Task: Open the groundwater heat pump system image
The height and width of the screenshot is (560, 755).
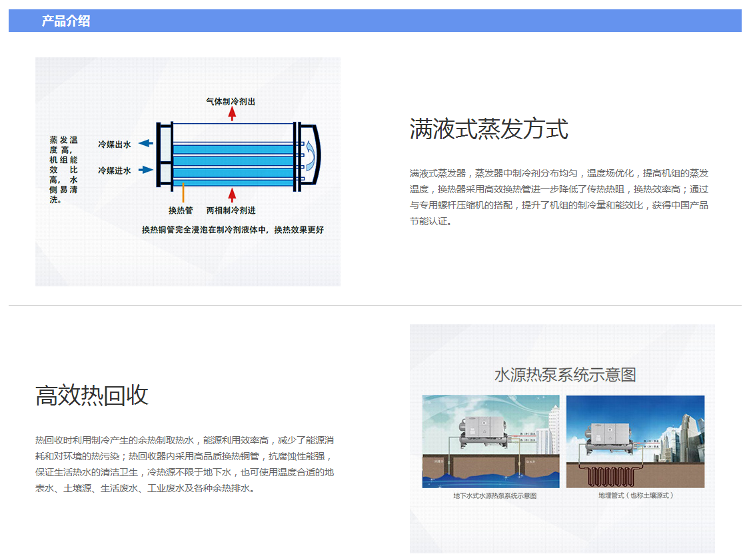Action: [491, 441]
